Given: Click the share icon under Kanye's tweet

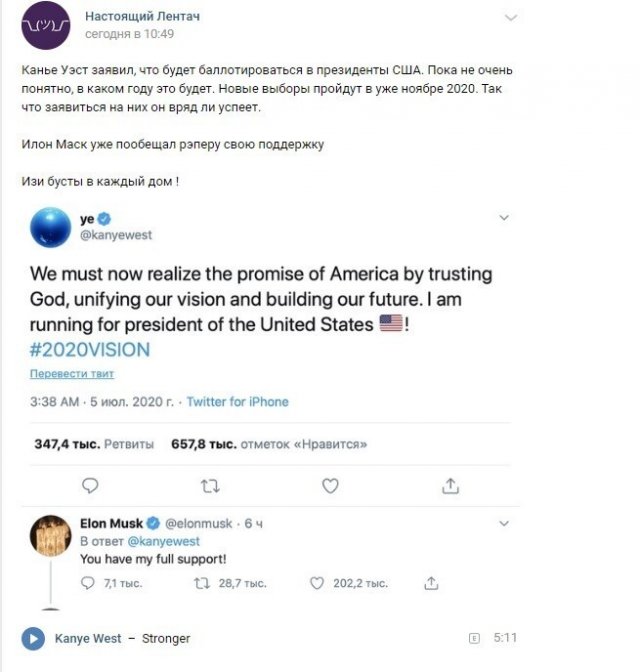Looking at the screenshot, I should (451, 486).
